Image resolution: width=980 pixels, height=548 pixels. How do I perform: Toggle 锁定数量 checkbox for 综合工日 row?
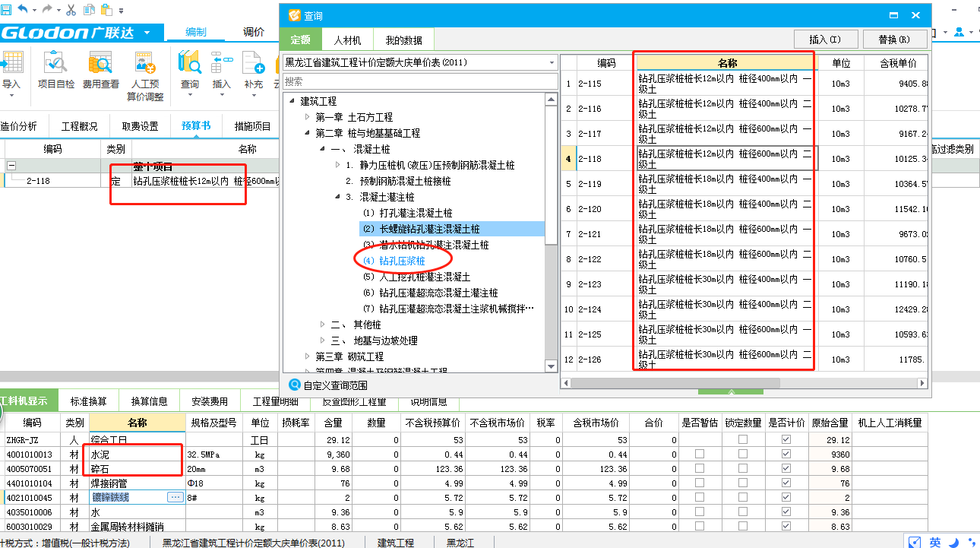point(743,439)
